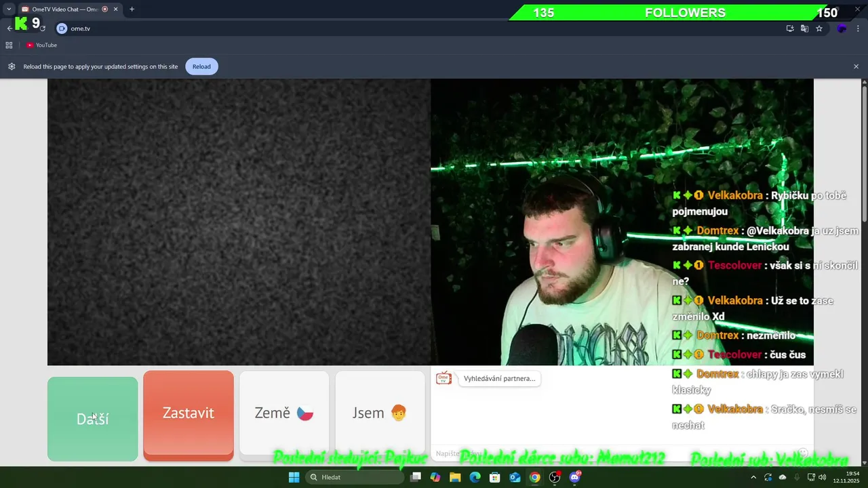Expand the system tray hidden icons chevron
This screenshot has width=868, height=488.
coord(753,477)
